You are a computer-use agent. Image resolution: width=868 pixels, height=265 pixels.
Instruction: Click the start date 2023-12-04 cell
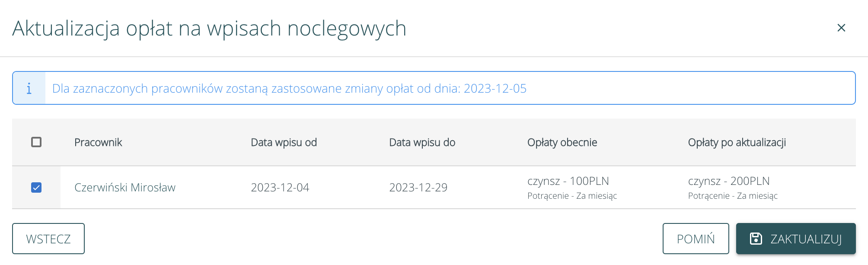[280, 187]
